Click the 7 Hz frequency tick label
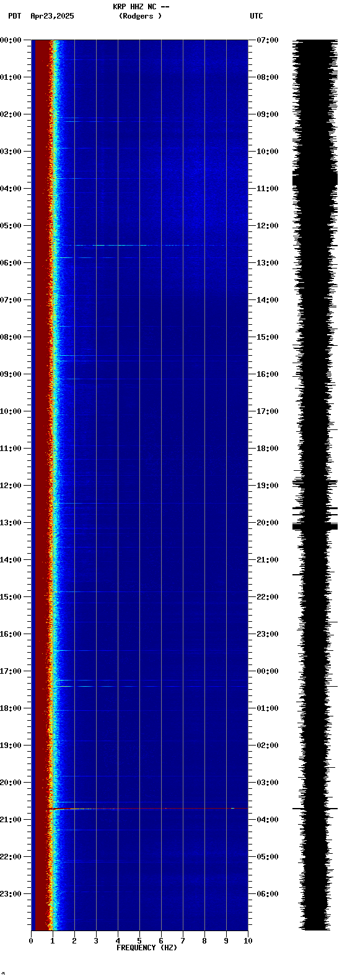The height and width of the screenshot is (980, 342). point(183,941)
